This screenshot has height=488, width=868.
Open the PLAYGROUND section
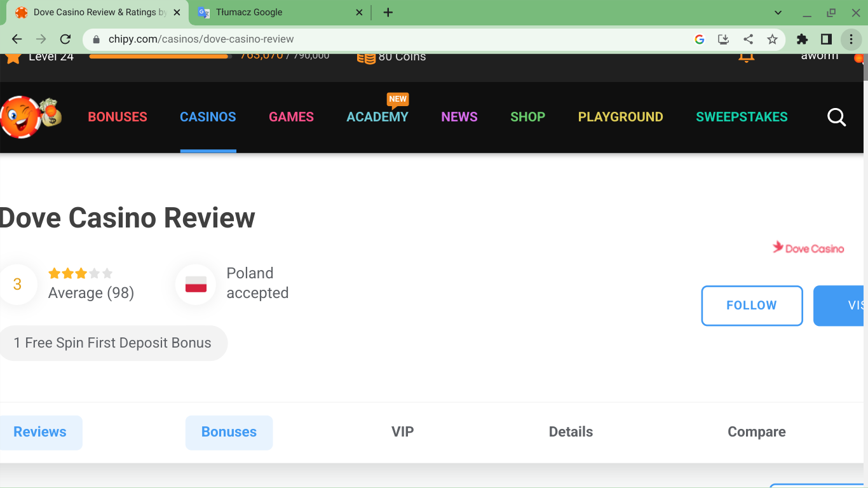620,117
